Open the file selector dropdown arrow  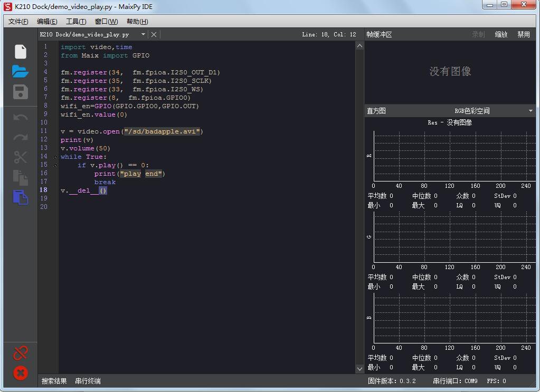pyautogui.click(x=143, y=34)
